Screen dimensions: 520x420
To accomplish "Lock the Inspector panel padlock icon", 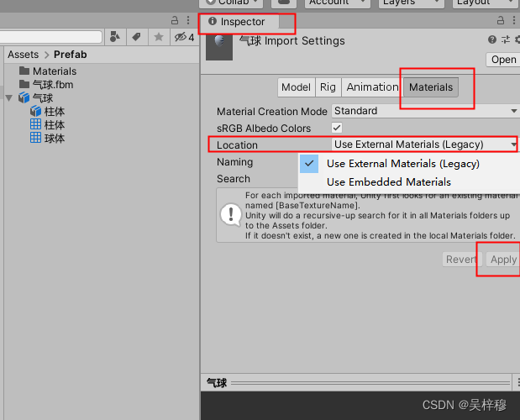I will click(x=501, y=20).
